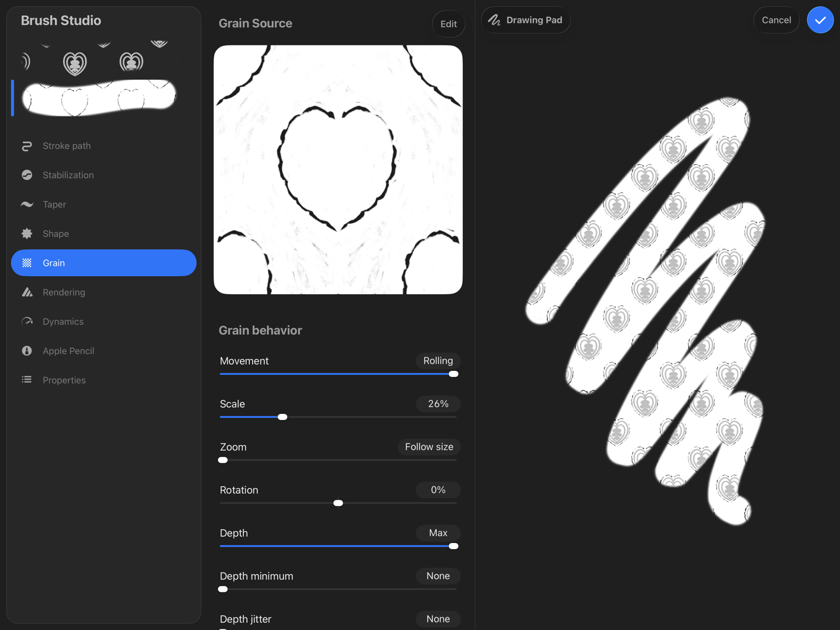Click the Rotation 0% value box

[x=438, y=490]
